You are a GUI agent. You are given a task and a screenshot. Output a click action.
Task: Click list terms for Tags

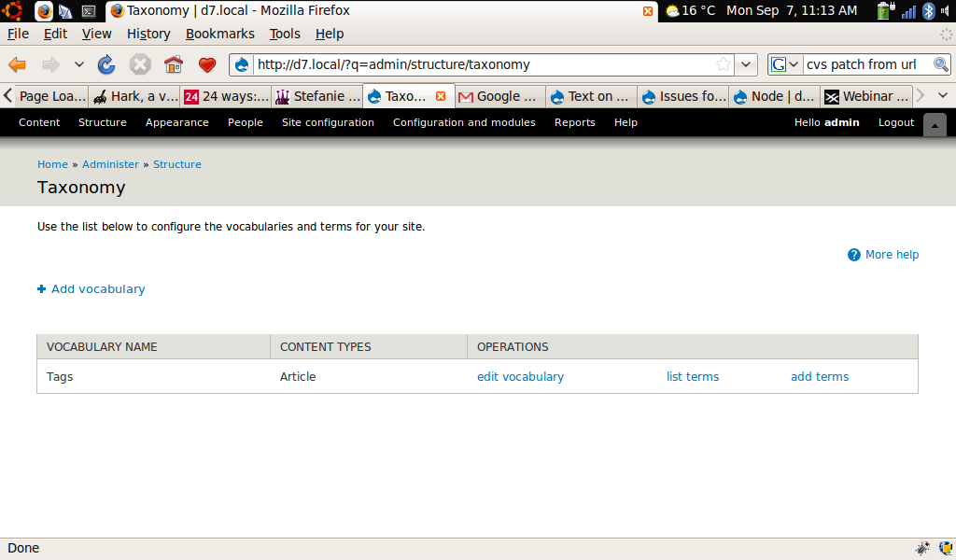tap(693, 376)
